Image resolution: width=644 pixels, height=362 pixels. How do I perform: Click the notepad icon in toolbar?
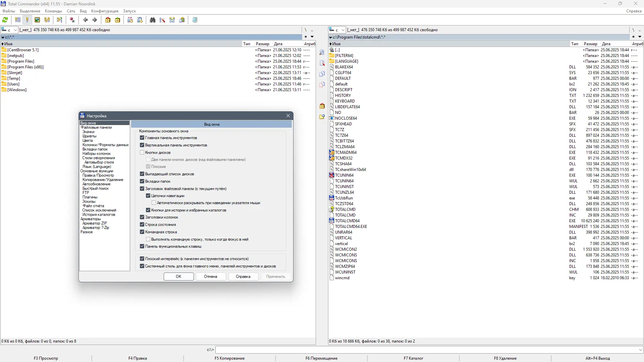[x=195, y=20]
